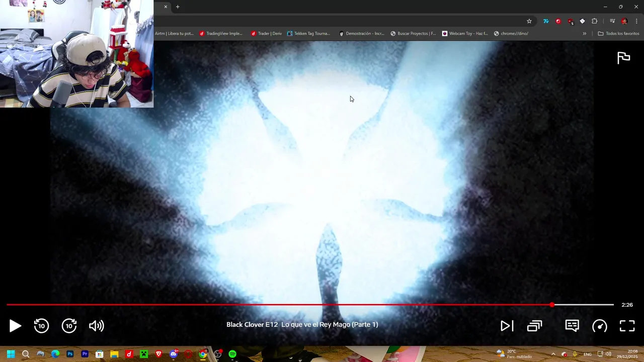This screenshot has height=362, width=644.
Task: Click the red playhead scrubber knob
Action: tap(552, 305)
